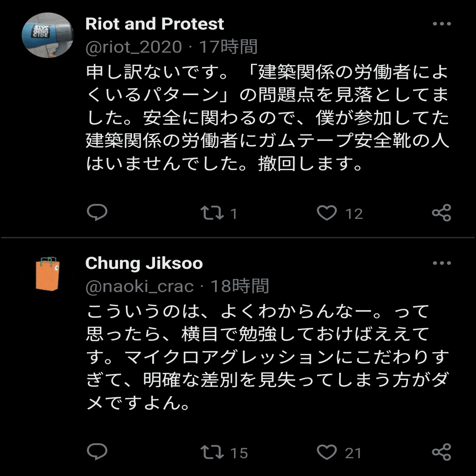This screenshot has width=476, height=476.
Task: Open the tweet text beginning こういうのは
Action: tap(267, 357)
